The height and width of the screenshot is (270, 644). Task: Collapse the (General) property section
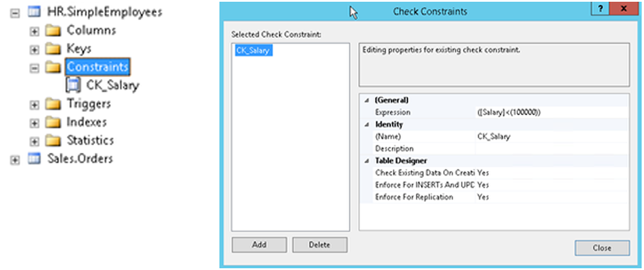(367, 100)
